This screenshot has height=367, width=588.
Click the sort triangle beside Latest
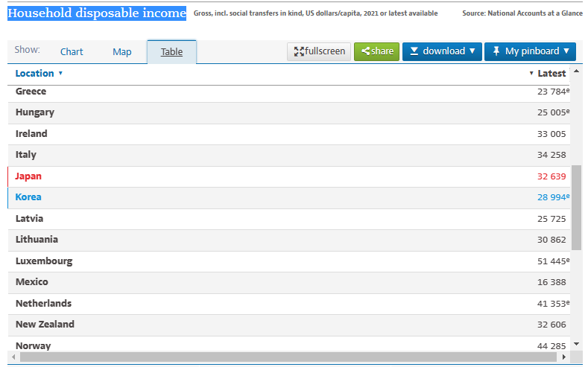531,74
